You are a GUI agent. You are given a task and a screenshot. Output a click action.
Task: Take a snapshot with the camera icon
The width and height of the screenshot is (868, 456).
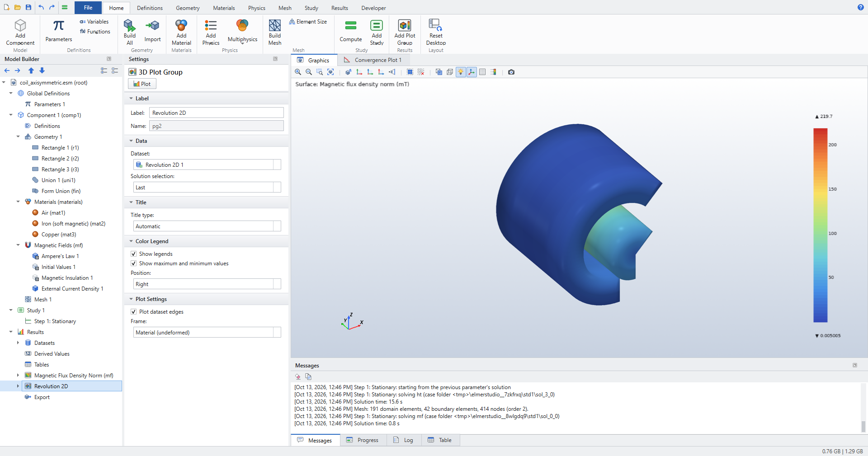coord(511,72)
